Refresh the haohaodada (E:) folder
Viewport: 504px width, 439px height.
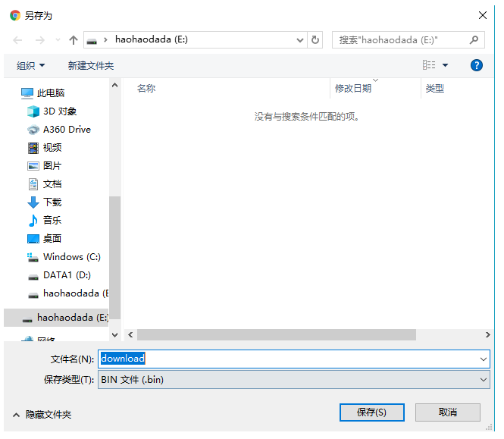pyautogui.click(x=315, y=40)
